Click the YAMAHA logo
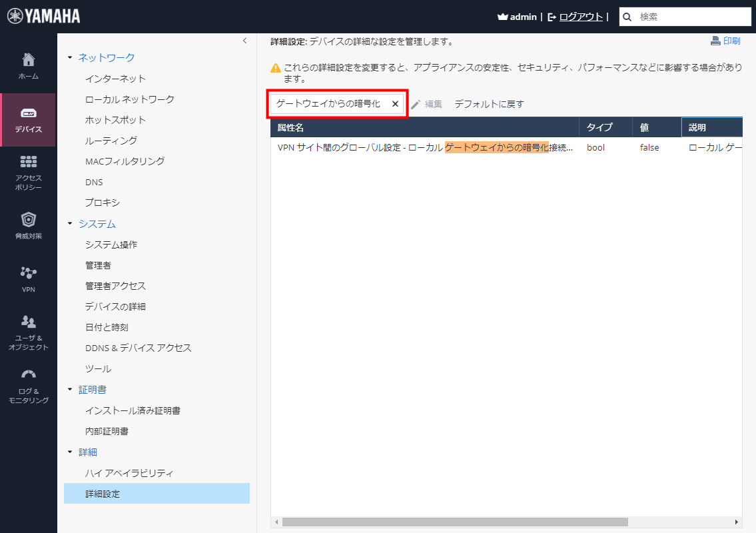756x533 pixels. click(43, 15)
